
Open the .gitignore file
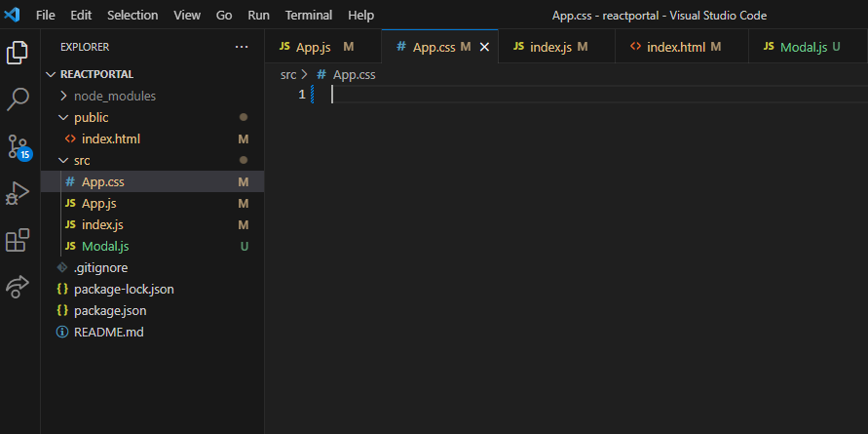pos(152,268)
